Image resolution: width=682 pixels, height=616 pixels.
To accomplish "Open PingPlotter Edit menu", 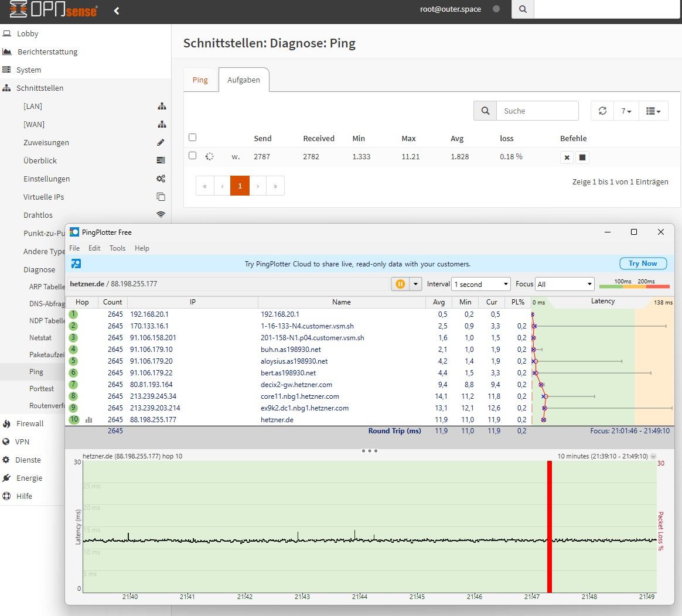I will click(94, 248).
